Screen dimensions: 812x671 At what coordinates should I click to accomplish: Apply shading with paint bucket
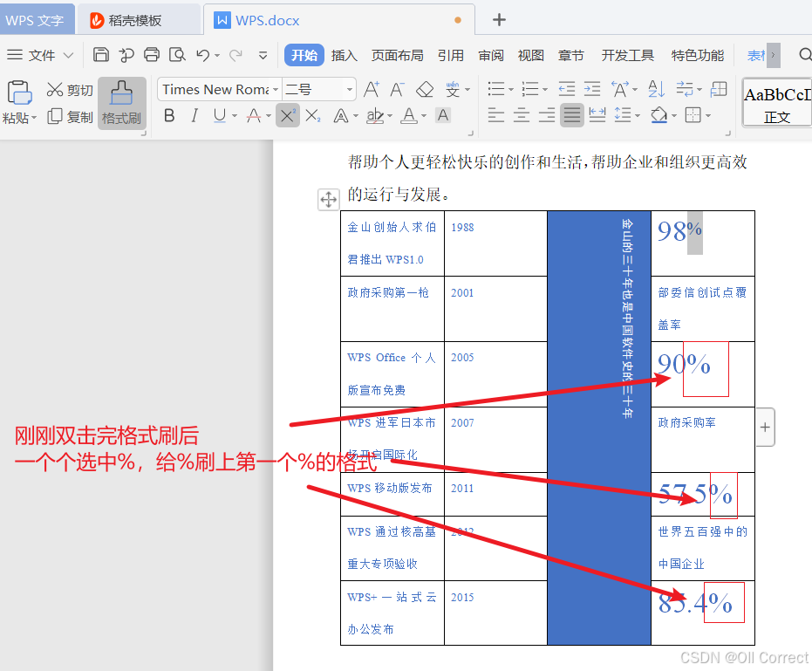659,115
